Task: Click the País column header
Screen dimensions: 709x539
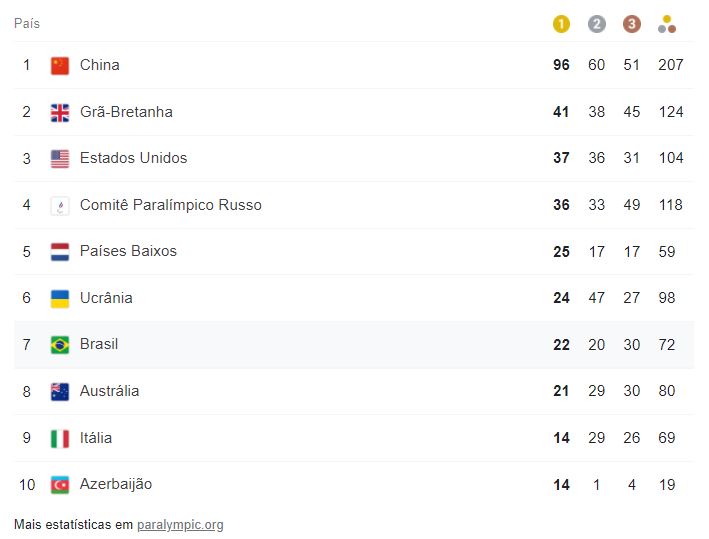Action: tap(27, 24)
